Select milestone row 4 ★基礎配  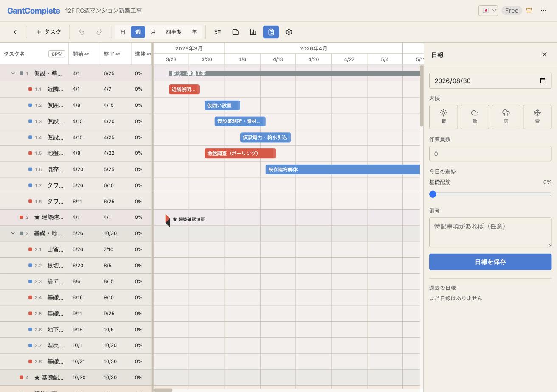[x=76, y=378]
